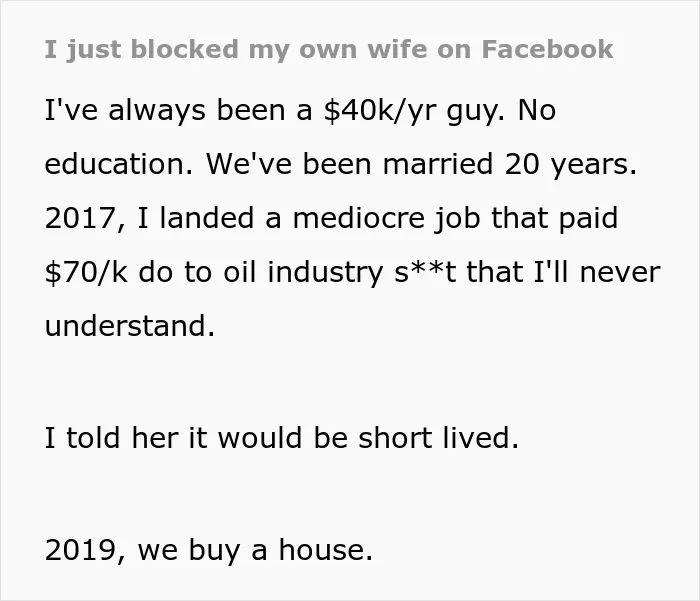Screen dimensions: 700x601
Task: Select the word 'Facebook' in the gray heading
Action: coord(547,49)
